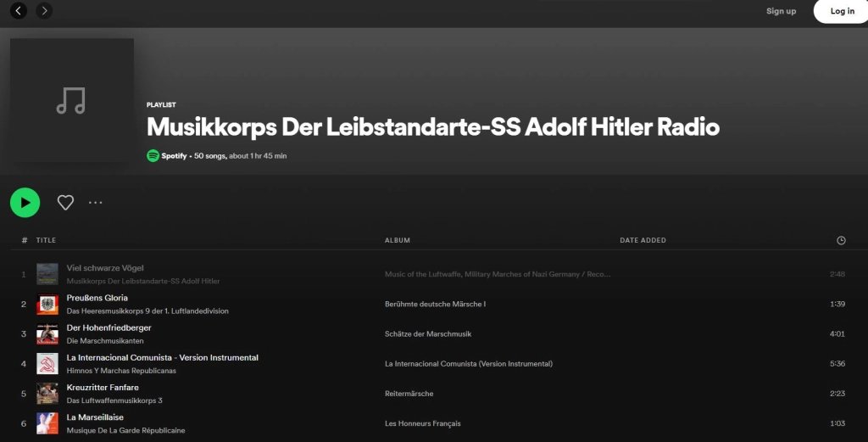This screenshot has height=442, width=868.
Task: Open album Les Honneurs Français
Action: 422,423
